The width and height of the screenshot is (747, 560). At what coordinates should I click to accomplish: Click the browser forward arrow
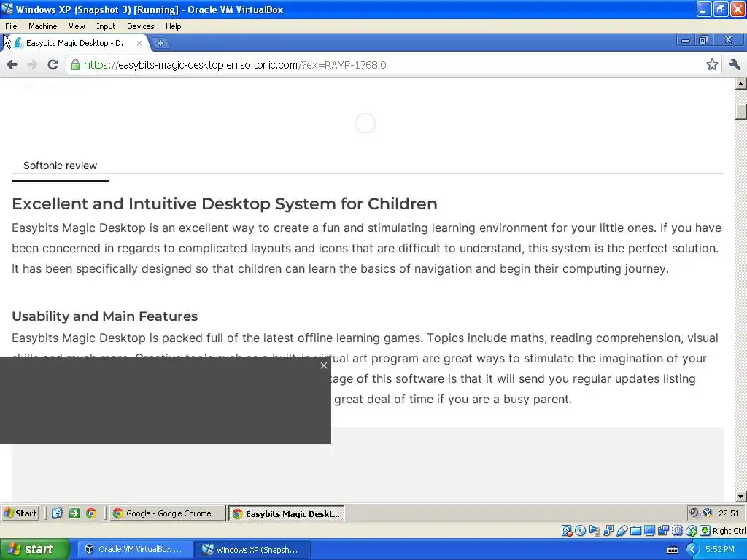[x=32, y=65]
